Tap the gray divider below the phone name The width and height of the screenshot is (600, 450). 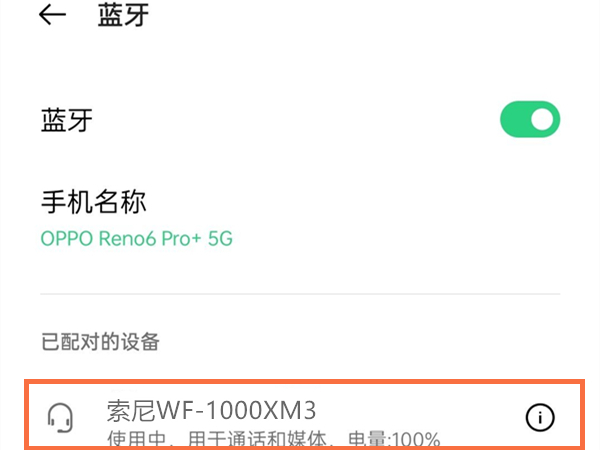[300, 294]
